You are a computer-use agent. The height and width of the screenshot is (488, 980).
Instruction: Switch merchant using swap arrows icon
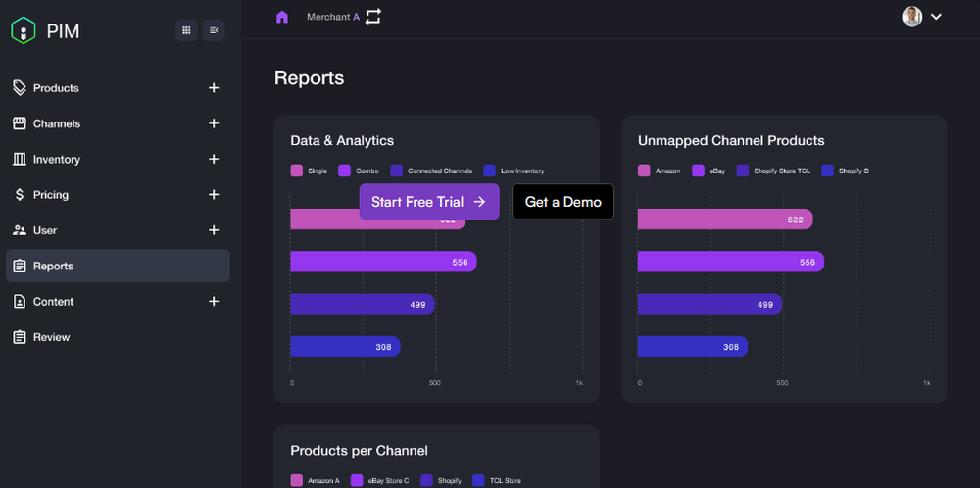click(x=373, y=17)
